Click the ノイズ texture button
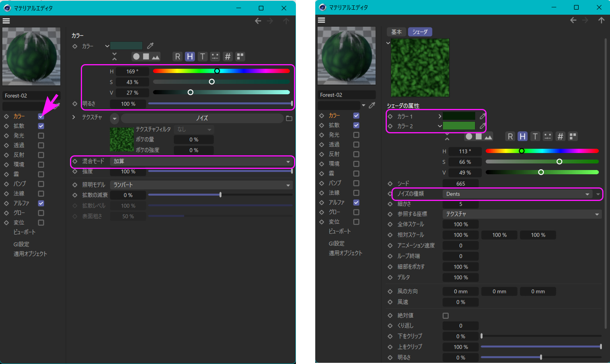The width and height of the screenshot is (610, 364). 202,118
